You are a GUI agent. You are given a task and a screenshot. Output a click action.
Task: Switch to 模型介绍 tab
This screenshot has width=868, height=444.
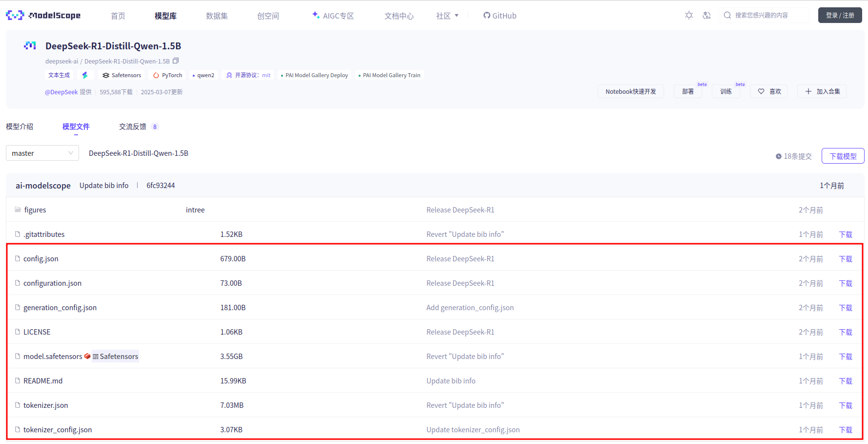(x=20, y=127)
